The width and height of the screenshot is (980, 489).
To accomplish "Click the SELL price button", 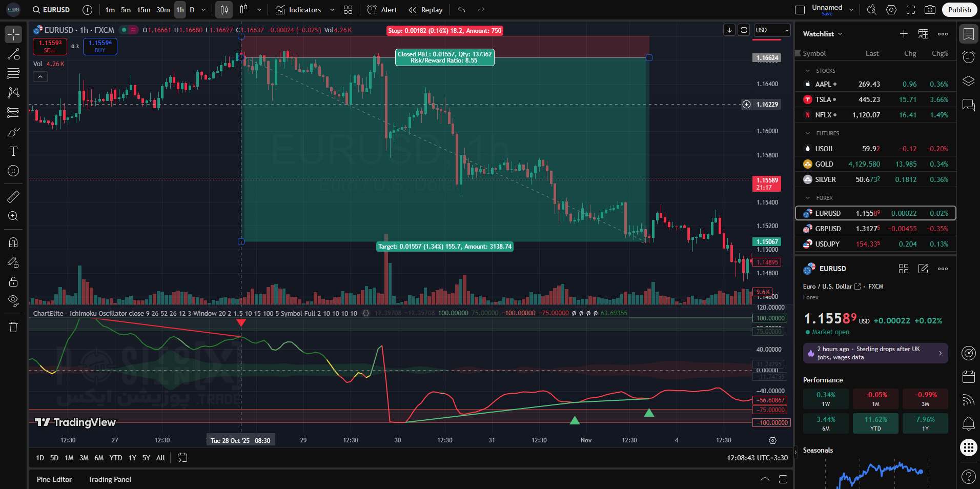I will point(50,46).
